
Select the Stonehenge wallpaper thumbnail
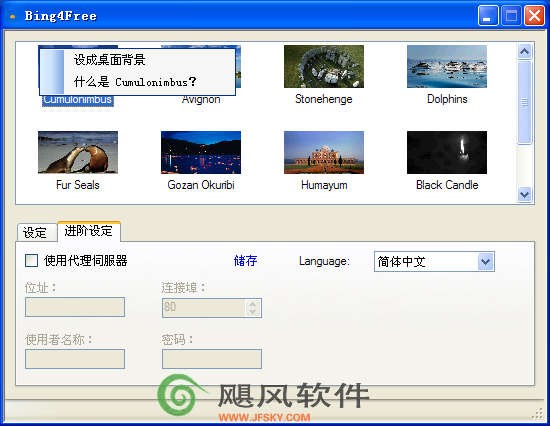pos(324,66)
